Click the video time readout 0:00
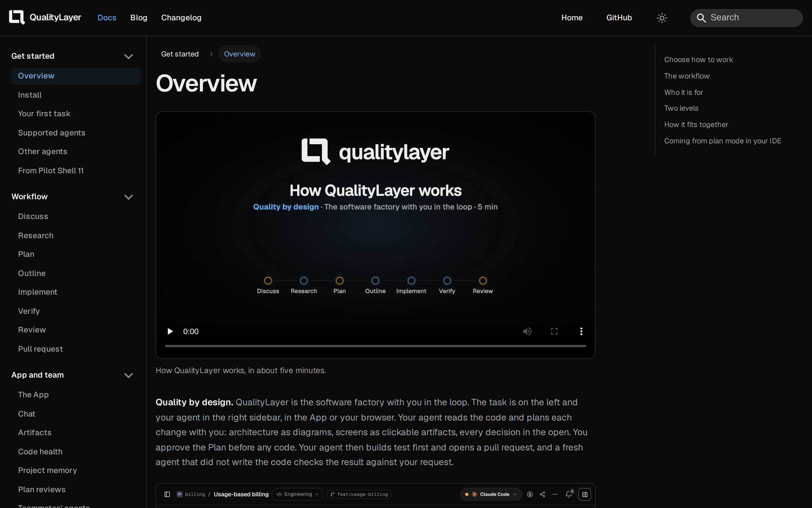Viewport: 812px width, 508px height. coord(191,331)
